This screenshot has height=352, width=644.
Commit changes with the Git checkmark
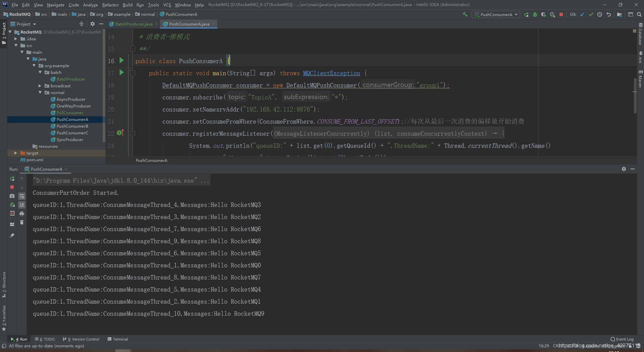coord(591,14)
